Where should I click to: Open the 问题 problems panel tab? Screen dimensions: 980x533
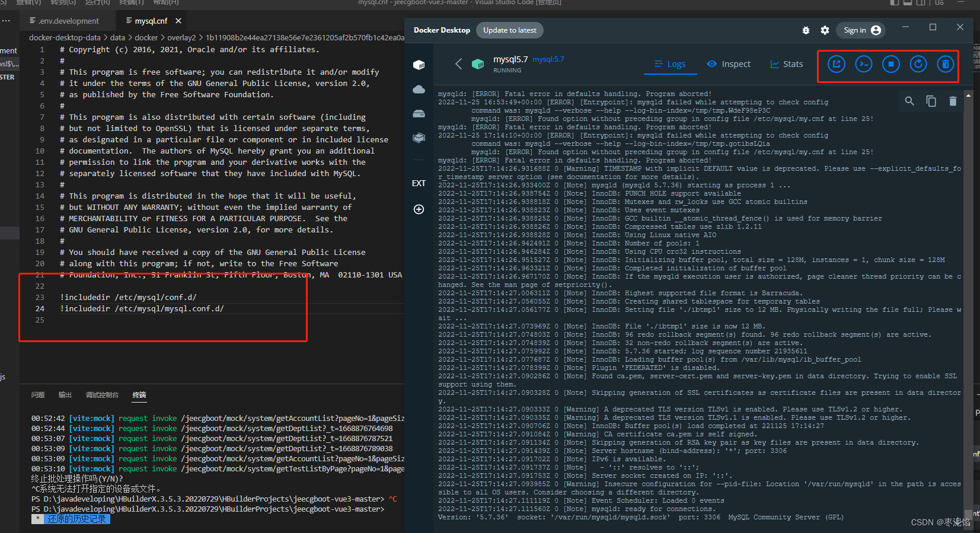38,395
